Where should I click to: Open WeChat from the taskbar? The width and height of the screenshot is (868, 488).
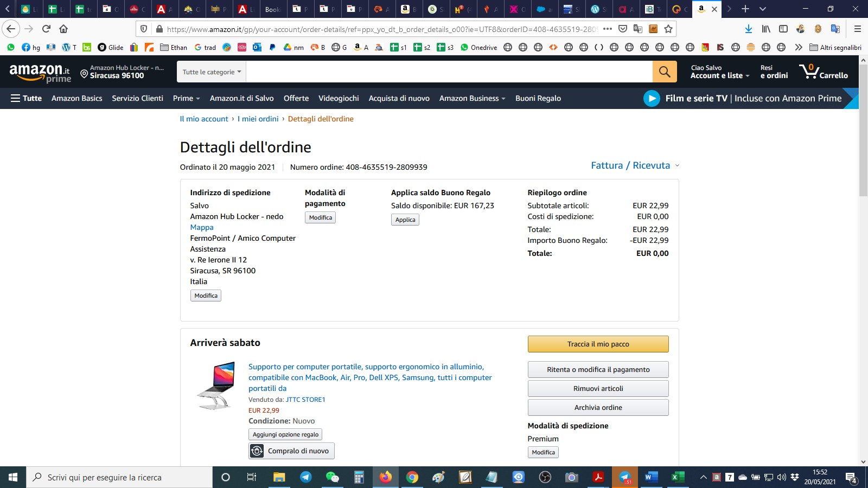(332, 477)
